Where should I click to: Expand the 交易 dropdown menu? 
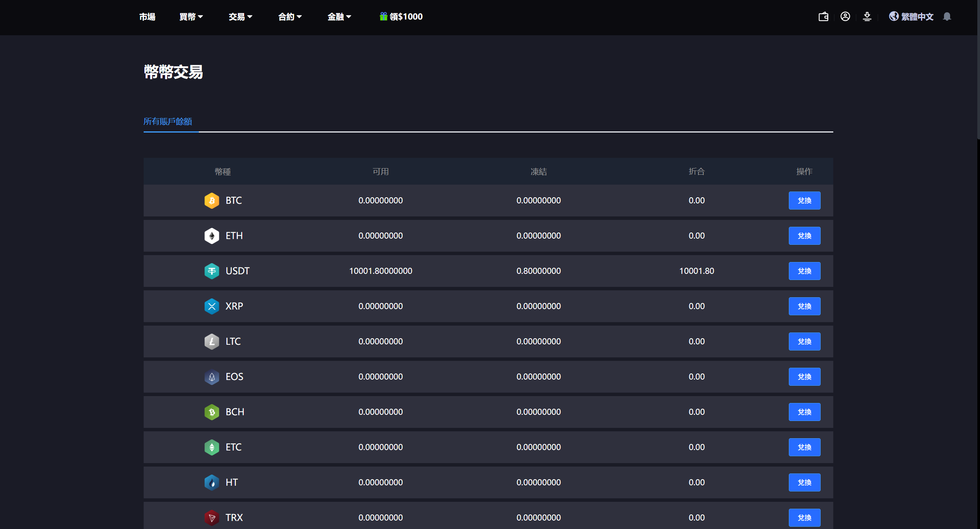(x=240, y=17)
